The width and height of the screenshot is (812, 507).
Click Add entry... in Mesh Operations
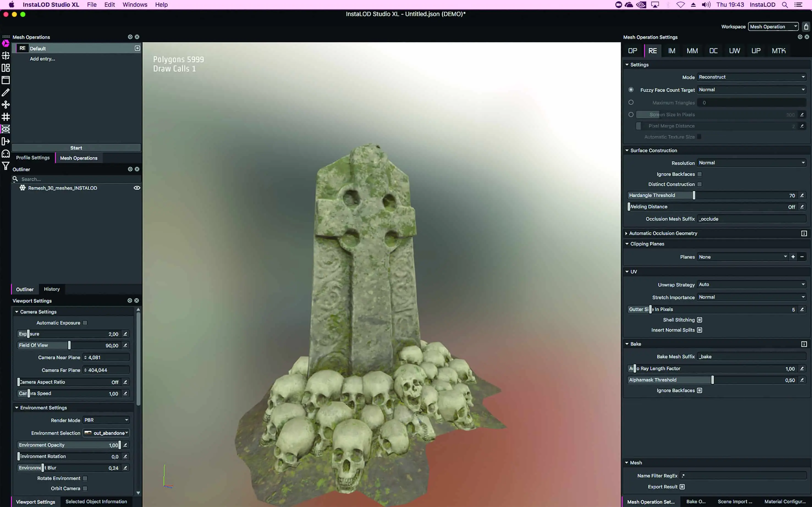click(42, 59)
